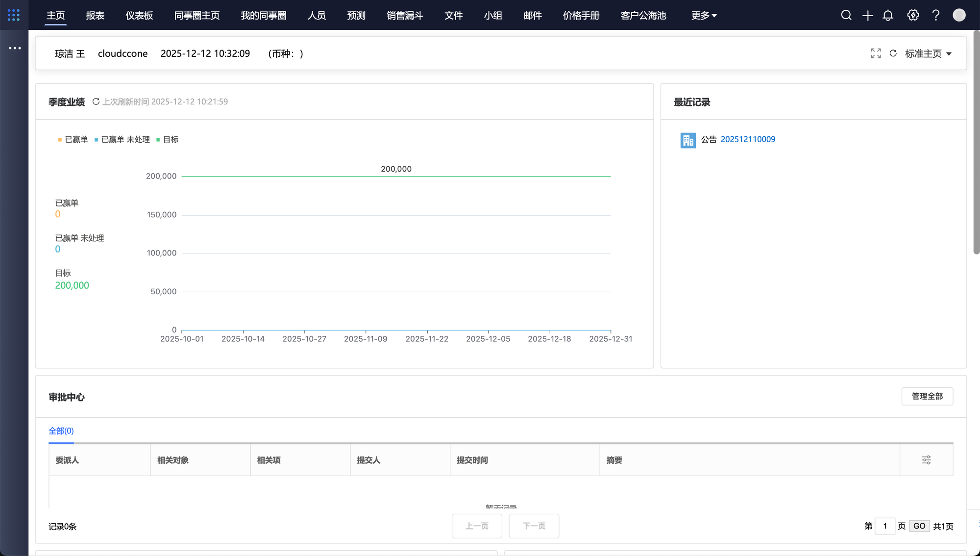Toggle the 目标 legend series
980x556 pixels.
(167, 140)
